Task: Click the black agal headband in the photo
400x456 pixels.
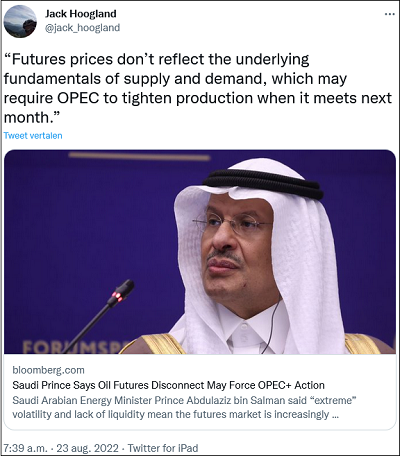Action: (263, 183)
